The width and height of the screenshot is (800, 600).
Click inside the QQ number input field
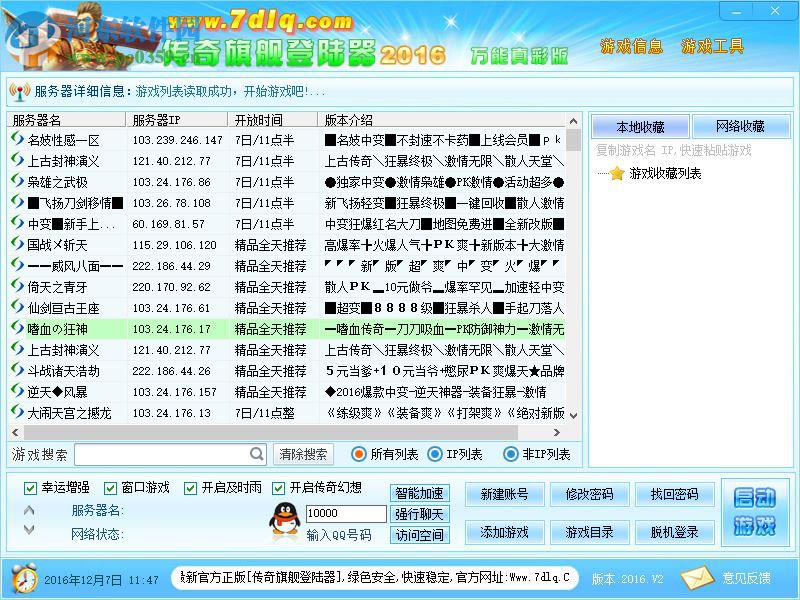tap(345, 514)
